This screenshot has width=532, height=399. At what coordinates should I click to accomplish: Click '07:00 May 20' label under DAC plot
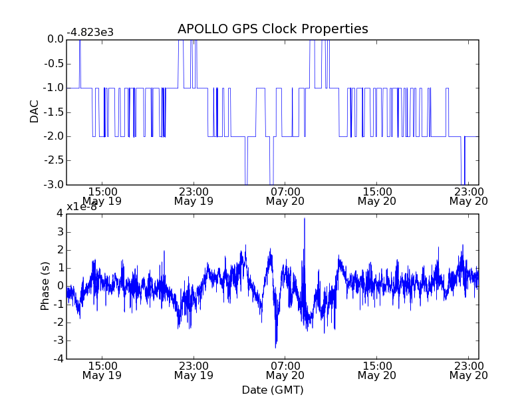[285, 196]
